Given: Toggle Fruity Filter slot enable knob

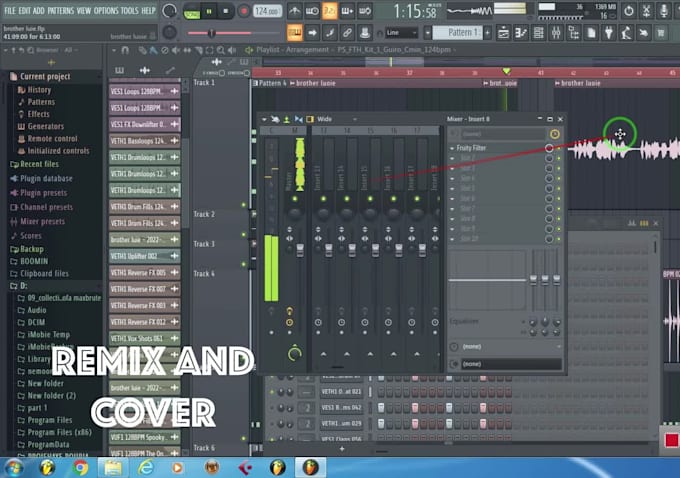Looking at the screenshot, I should coord(549,148).
